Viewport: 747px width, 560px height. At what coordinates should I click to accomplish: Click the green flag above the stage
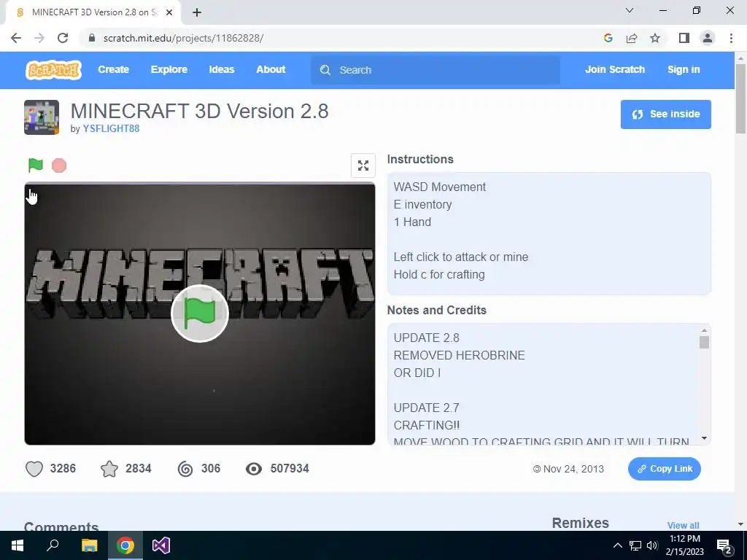point(36,166)
